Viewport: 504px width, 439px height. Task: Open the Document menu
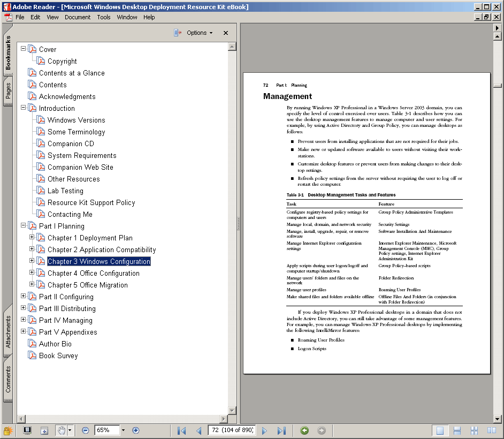tap(78, 17)
